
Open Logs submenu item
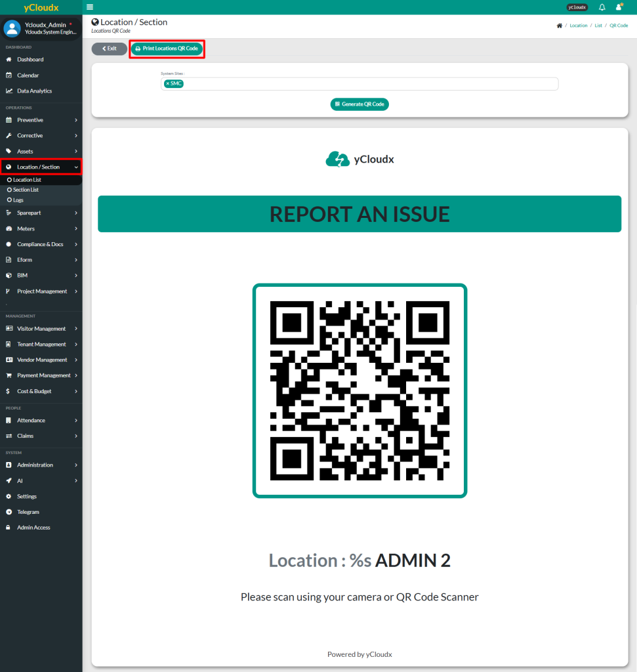tap(41, 199)
